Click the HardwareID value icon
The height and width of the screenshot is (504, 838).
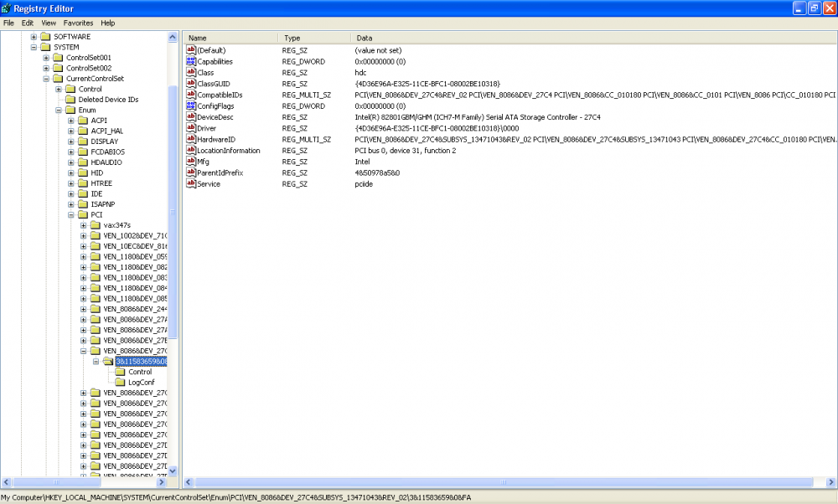coord(191,139)
